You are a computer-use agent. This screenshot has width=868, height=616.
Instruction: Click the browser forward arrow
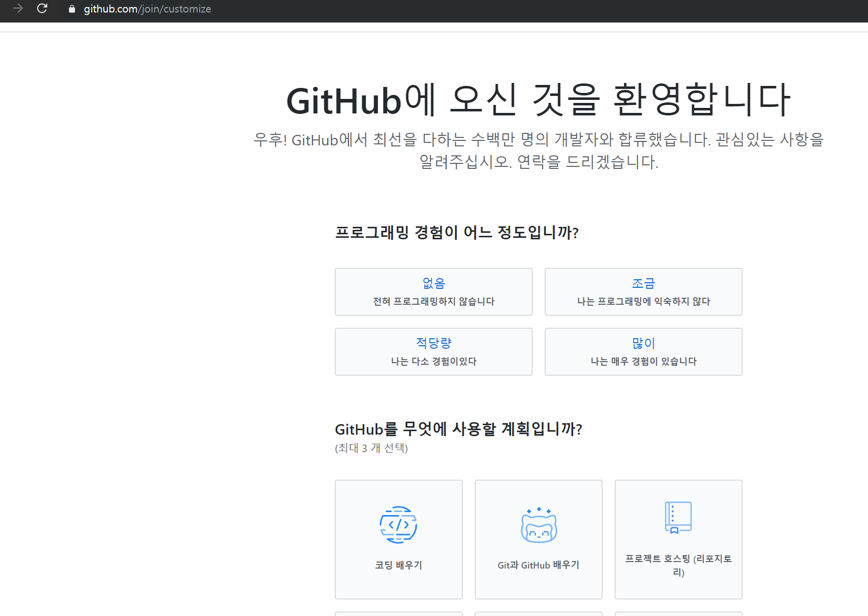(x=17, y=8)
